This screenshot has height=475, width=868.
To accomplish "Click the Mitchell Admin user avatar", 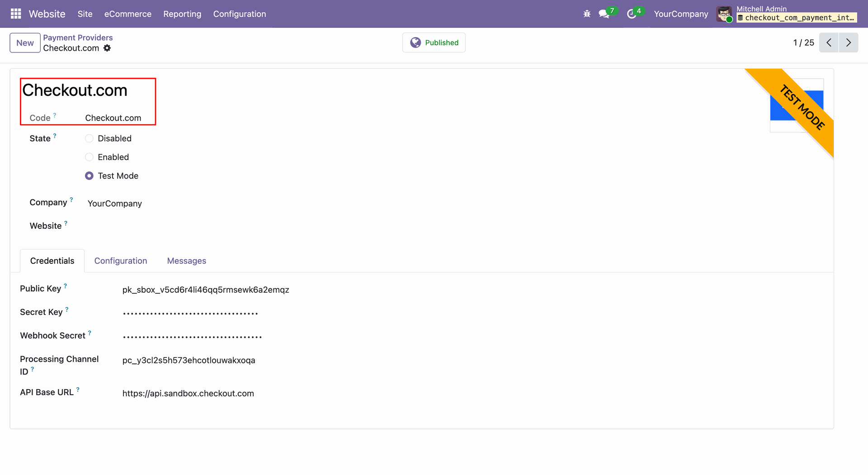I will click(x=724, y=14).
